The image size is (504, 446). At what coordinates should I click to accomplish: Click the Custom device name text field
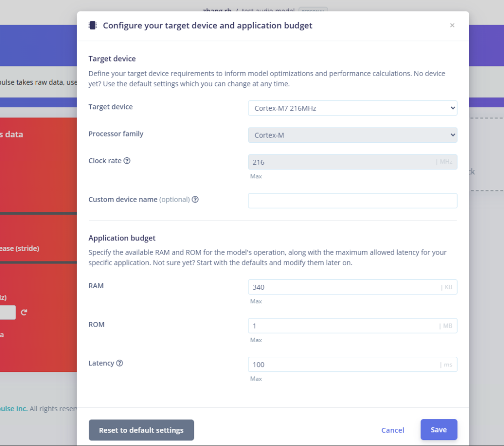pyautogui.click(x=352, y=201)
